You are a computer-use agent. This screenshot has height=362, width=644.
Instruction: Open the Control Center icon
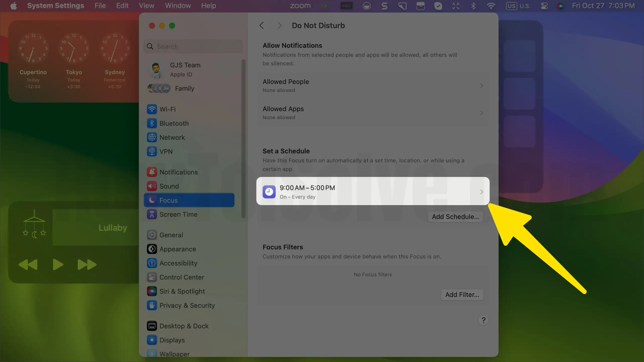152,277
